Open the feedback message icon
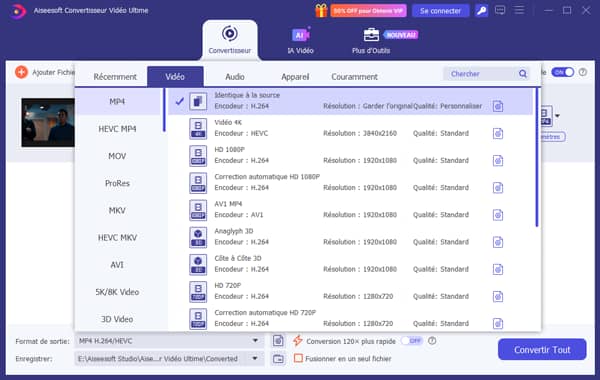This screenshot has width=600, height=380. click(500, 10)
